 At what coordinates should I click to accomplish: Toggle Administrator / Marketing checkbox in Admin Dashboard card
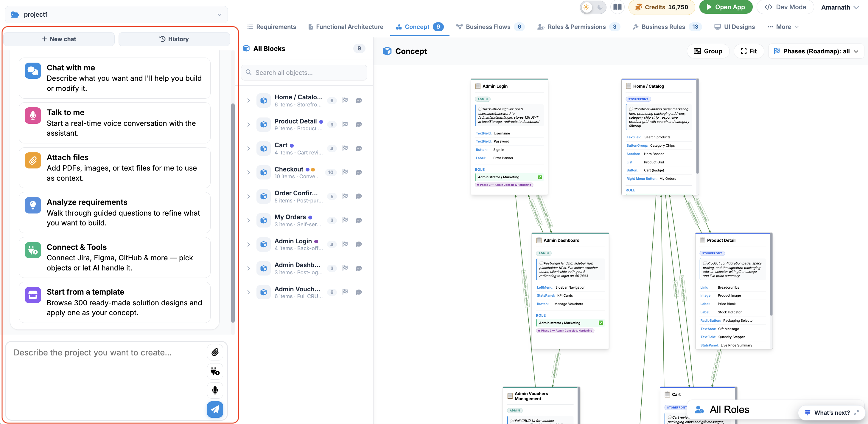601,323
